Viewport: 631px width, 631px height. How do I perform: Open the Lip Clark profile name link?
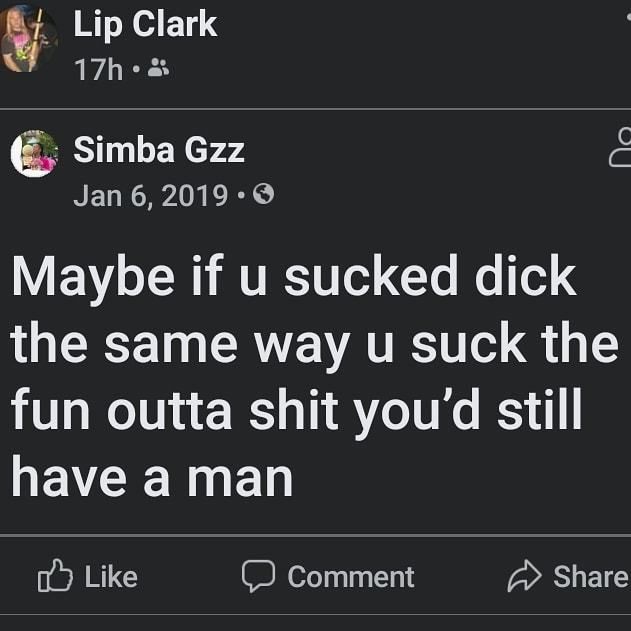145,24
